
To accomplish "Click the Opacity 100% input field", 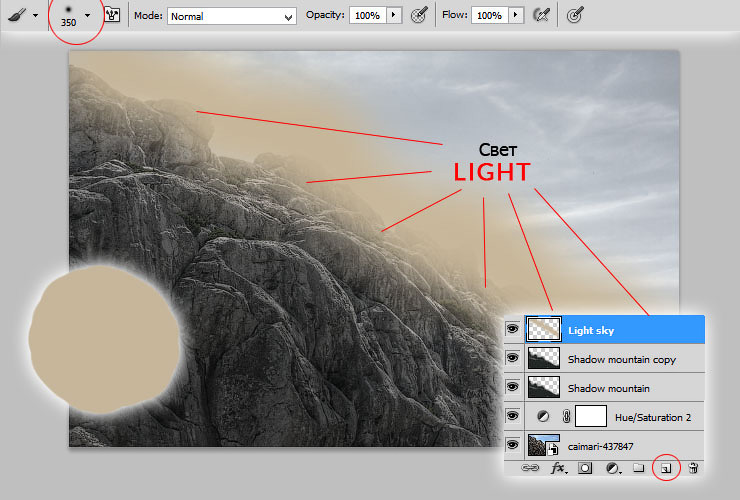I will tap(368, 16).
